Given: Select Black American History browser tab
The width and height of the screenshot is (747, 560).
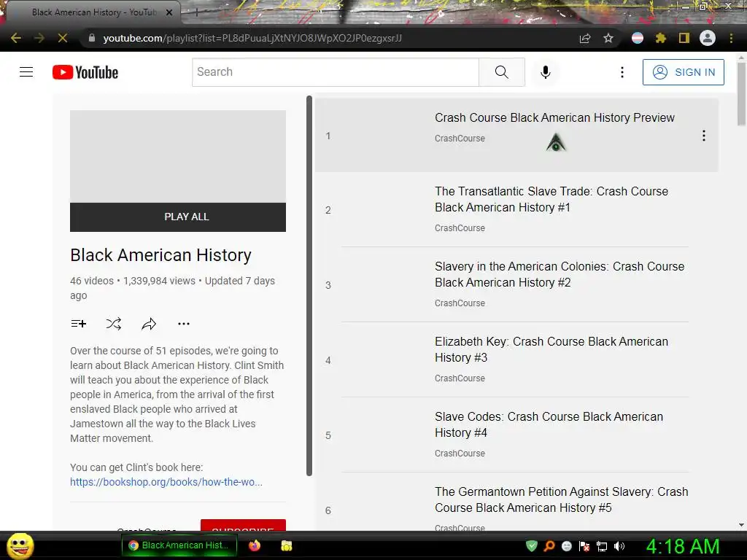Looking at the screenshot, I should point(93,12).
